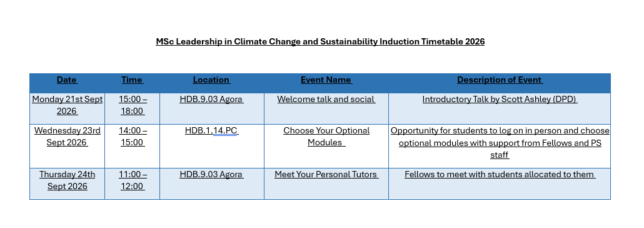Click the optional modules description text
The image size is (644, 228).
click(x=500, y=143)
